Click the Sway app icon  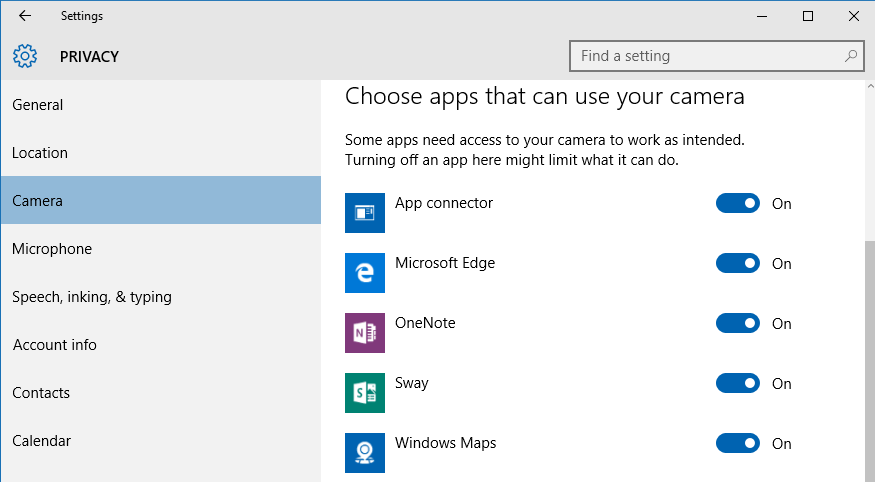point(364,393)
